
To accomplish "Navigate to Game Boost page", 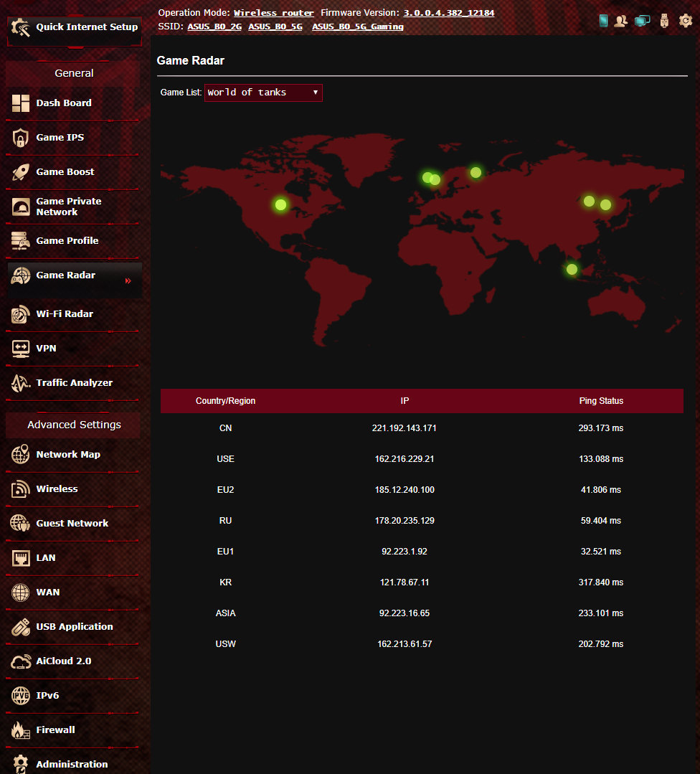I will tap(65, 171).
